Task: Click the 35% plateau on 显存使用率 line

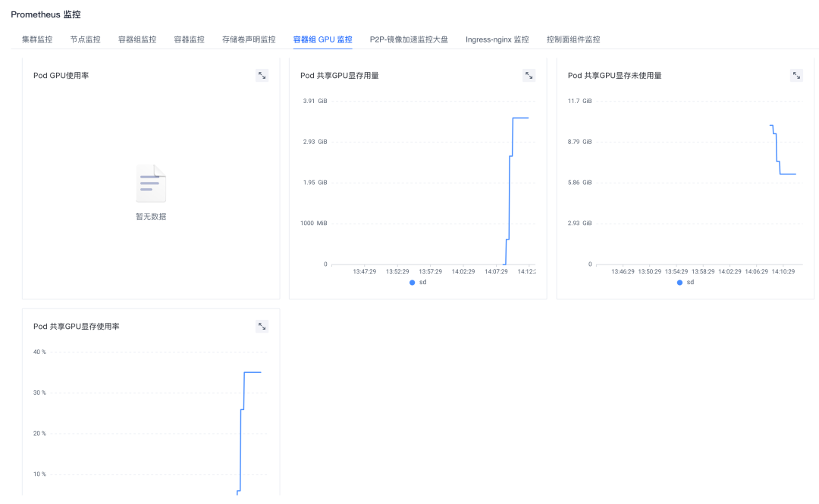Action: (253, 372)
